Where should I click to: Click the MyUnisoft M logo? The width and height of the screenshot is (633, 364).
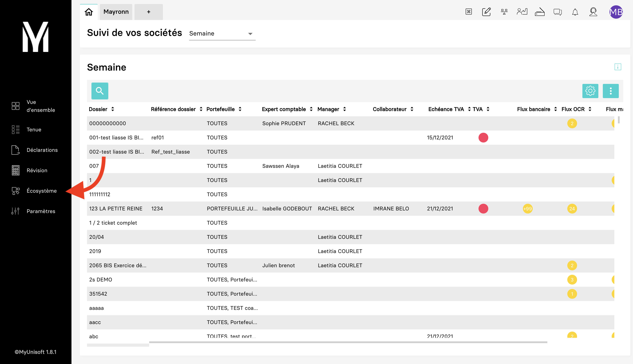point(36,37)
